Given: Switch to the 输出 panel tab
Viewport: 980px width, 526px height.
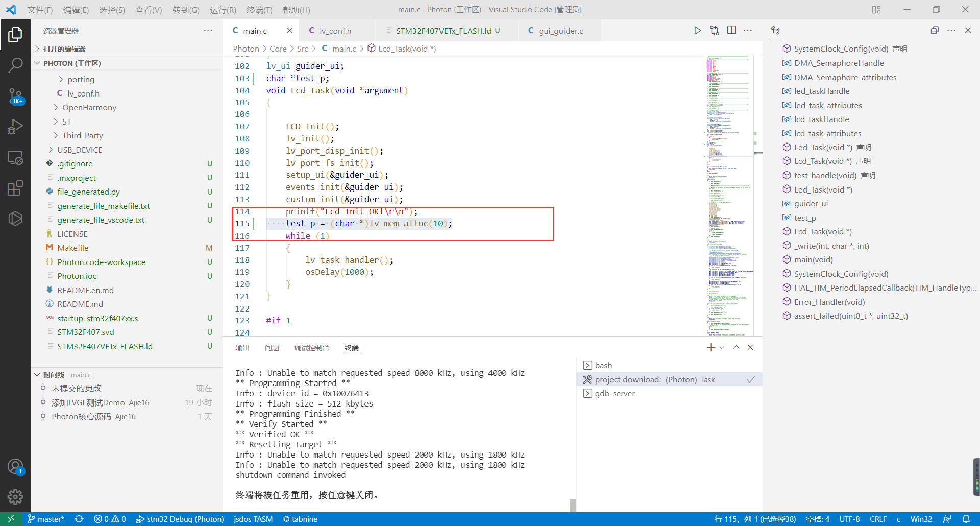Looking at the screenshot, I should 242,348.
